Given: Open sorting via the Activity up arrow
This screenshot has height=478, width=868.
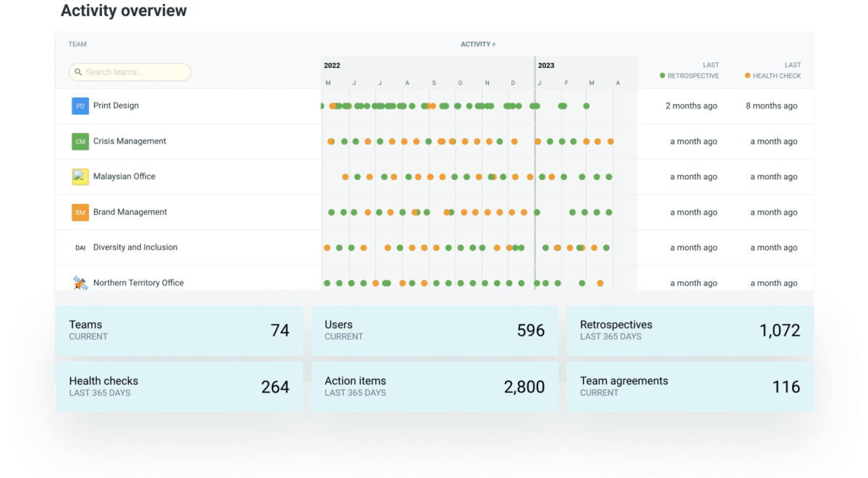Looking at the screenshot, I should (x=494, y=44).
